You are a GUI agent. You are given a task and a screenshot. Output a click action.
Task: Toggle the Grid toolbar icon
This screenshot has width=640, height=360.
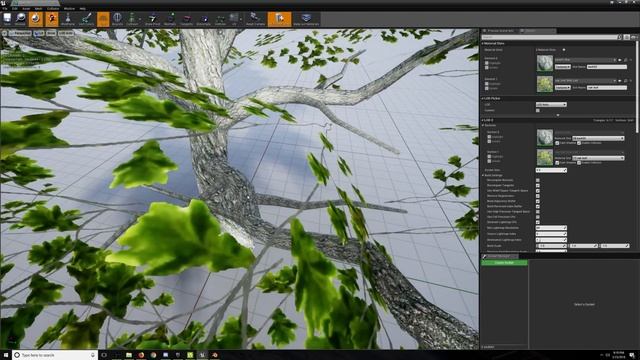coord(103,19)
